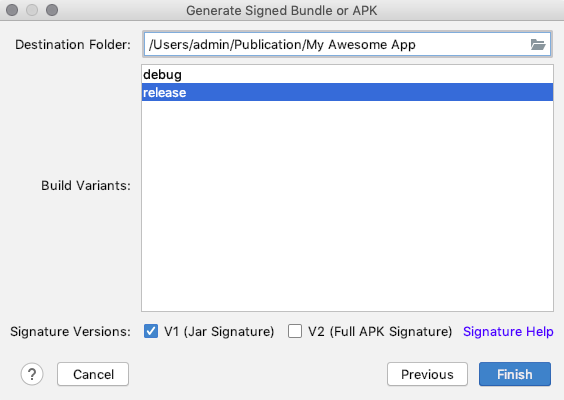Click the Cancel button
Viewport: 564px width, 400px height.
[x=93, y=374]
